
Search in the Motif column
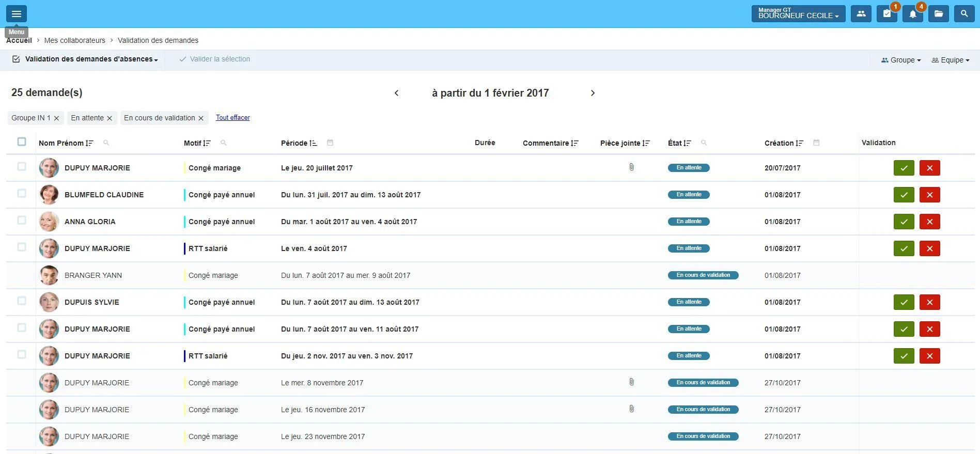(x=224, y=143)
